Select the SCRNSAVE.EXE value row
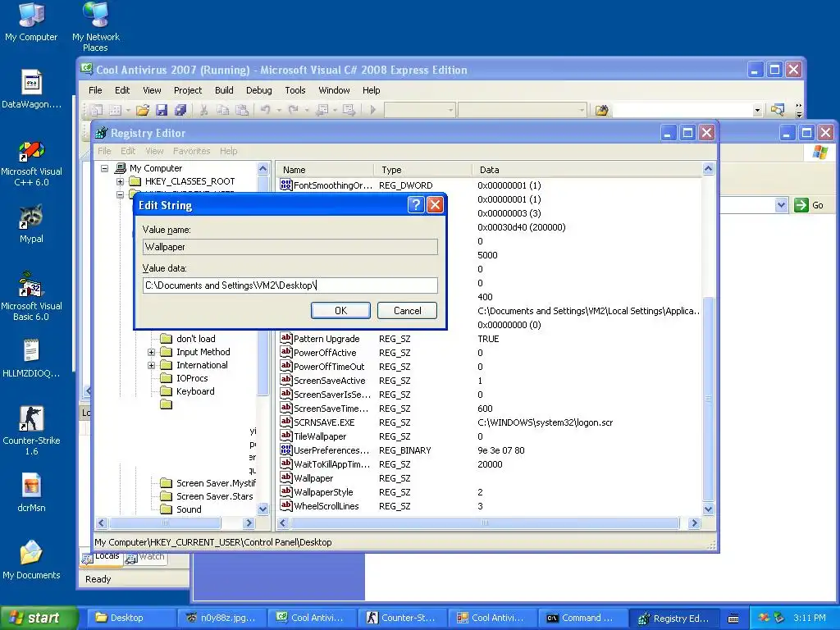This screenshot has height=630, width=840. pyautogui.click(x=491, y=422)
